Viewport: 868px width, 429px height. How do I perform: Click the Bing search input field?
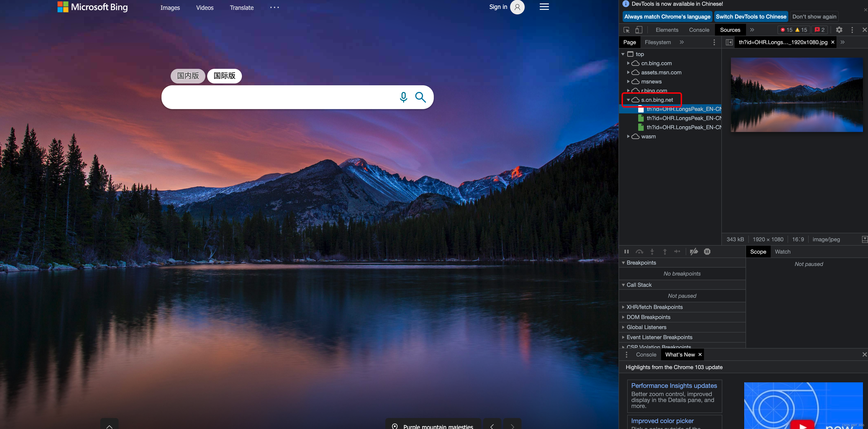coord(280,97)
